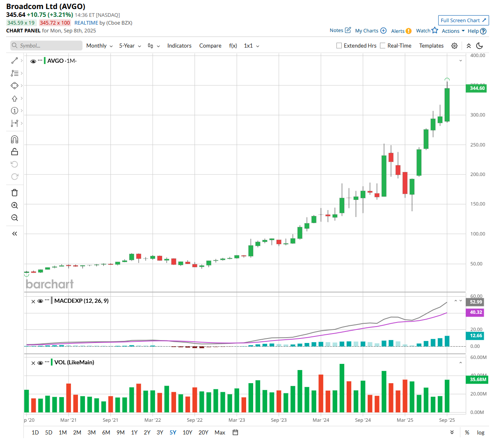Collapse the header with double-chevron-up icon
This screenshot has height=448, width=494.
(469, 46)
